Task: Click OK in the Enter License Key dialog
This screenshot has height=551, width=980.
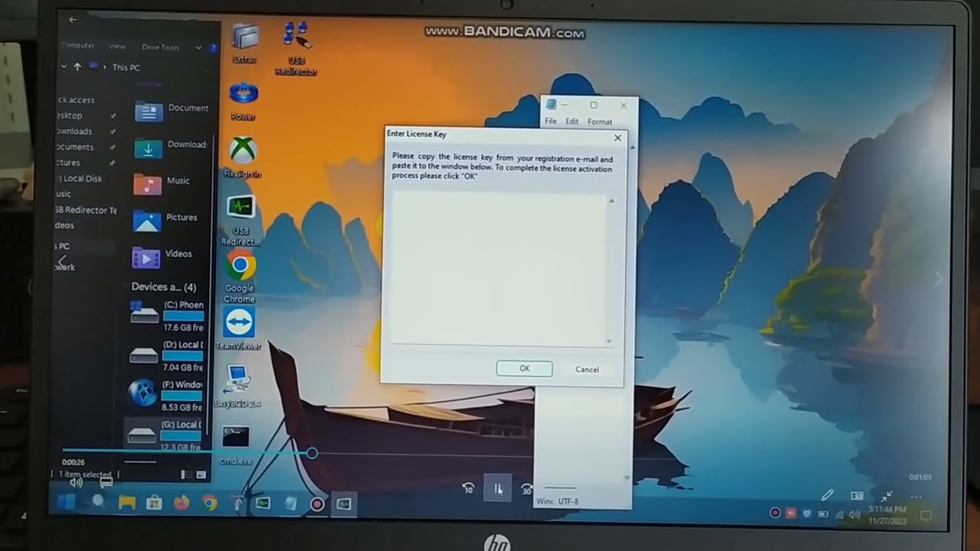Action: (524, 369)
